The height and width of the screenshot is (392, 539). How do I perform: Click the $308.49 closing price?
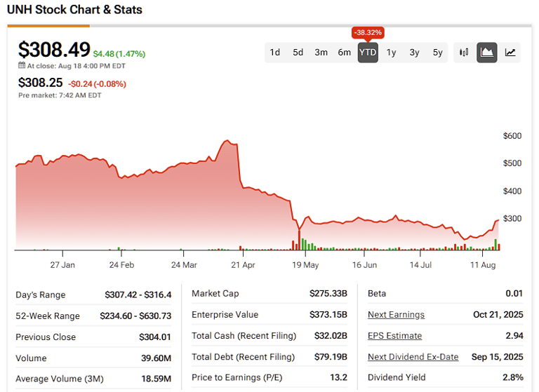pyautogui.click(x=54, y=50)
